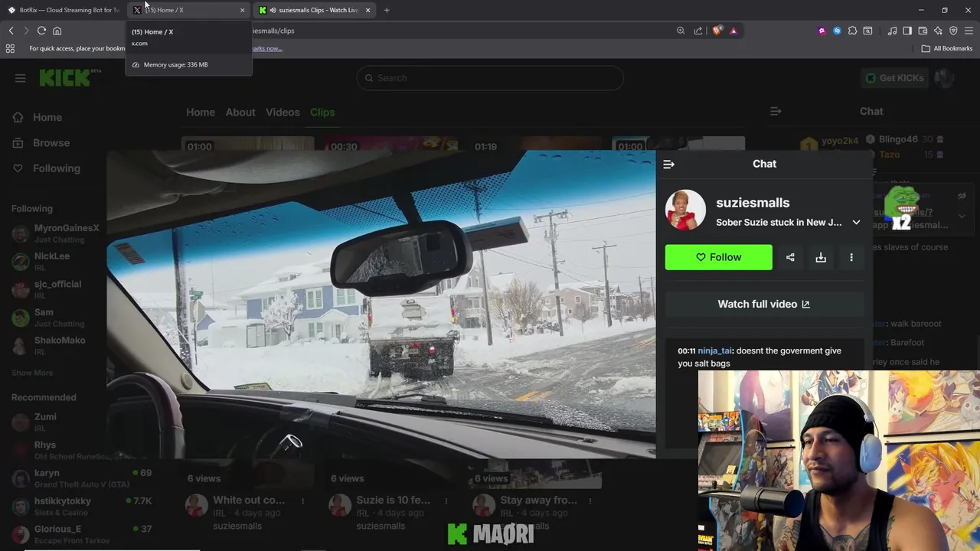Click the blue Shazam extension icon

pos(837,31)
